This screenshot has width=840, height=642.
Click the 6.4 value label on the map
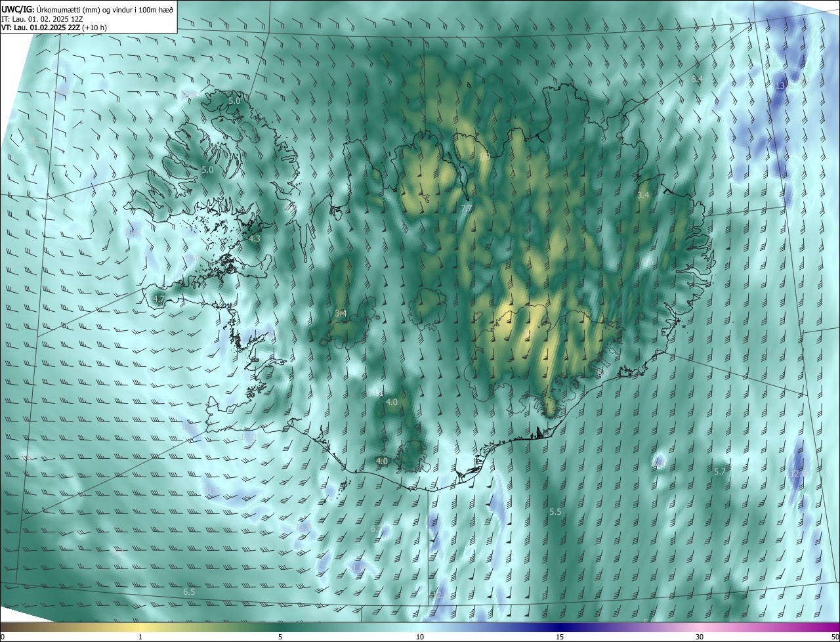point(697,79)
